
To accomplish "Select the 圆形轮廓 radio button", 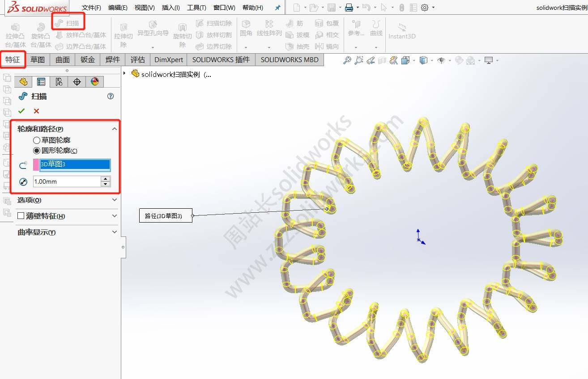I will 37,151.
